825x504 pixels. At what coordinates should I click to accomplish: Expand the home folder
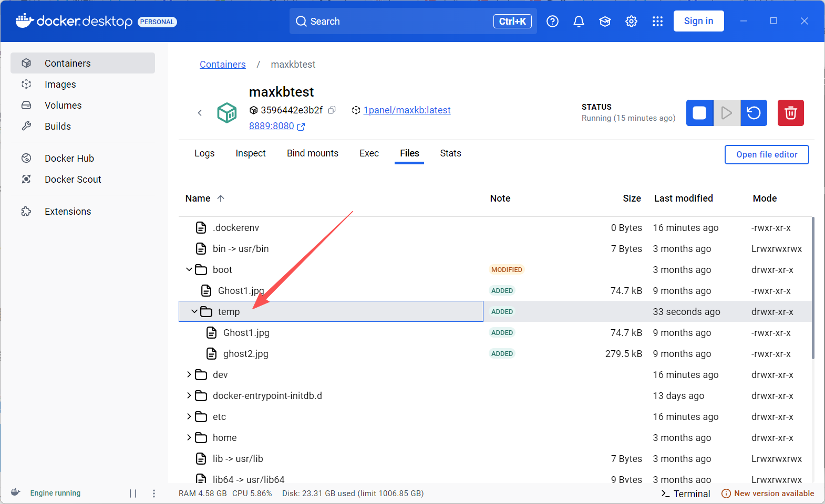pyautogui.click(x=189, y=437)
